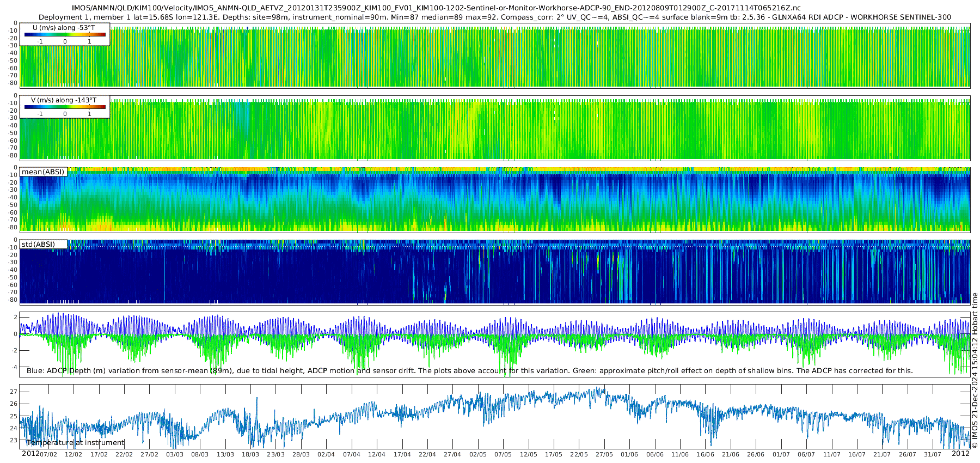Click the 03/03 date tick label

[175, 454]
